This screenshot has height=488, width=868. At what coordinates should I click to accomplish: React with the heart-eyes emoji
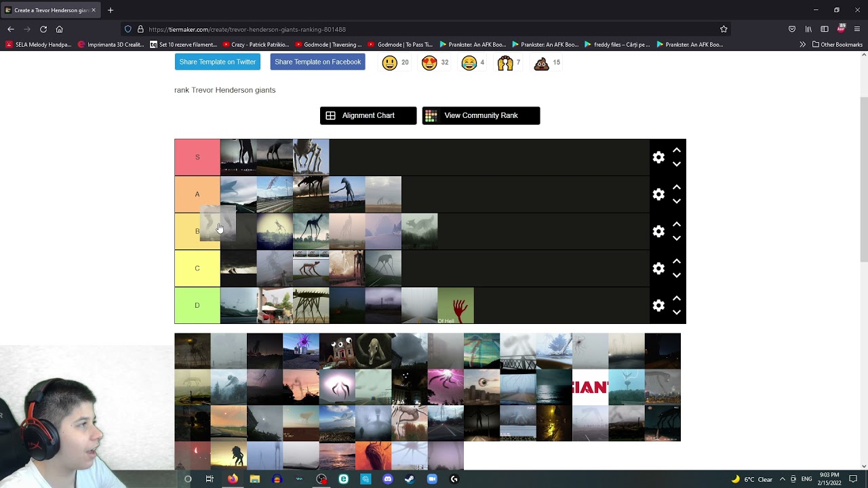tap(429, 63)
